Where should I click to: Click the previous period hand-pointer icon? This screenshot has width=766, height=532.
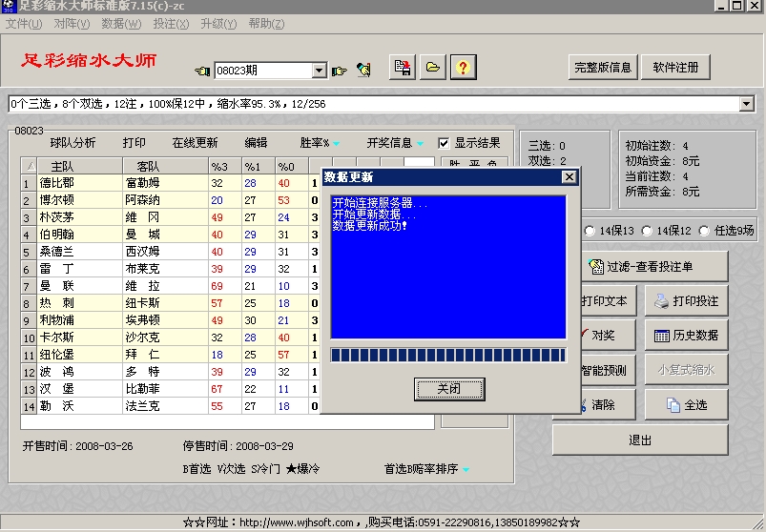click(202, 71)
